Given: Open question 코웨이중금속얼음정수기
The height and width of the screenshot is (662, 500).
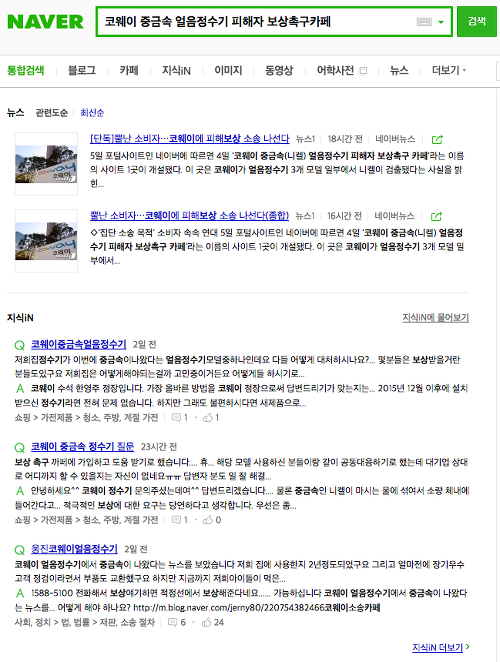Looking at the screenshot, I should pos(79,345).
